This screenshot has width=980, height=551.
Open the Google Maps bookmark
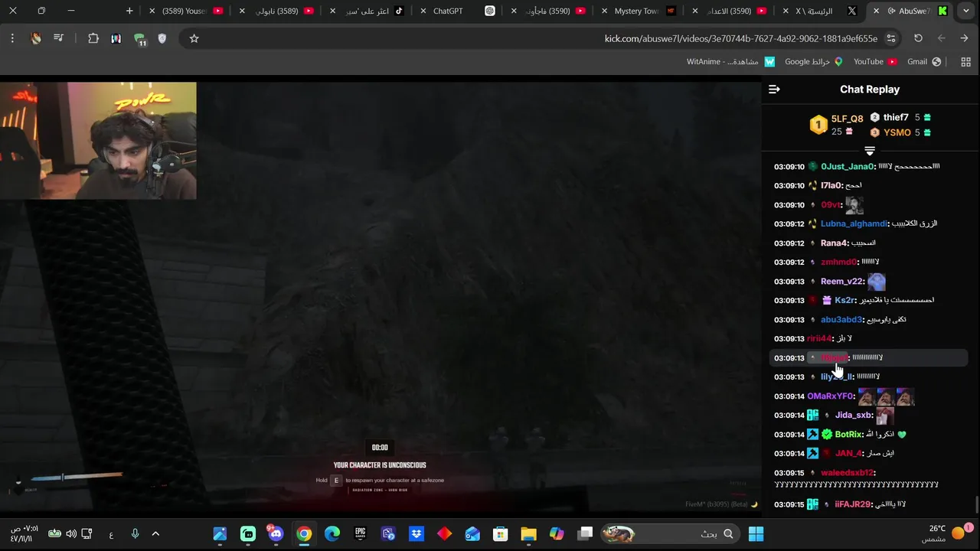(x=813, y=62)
